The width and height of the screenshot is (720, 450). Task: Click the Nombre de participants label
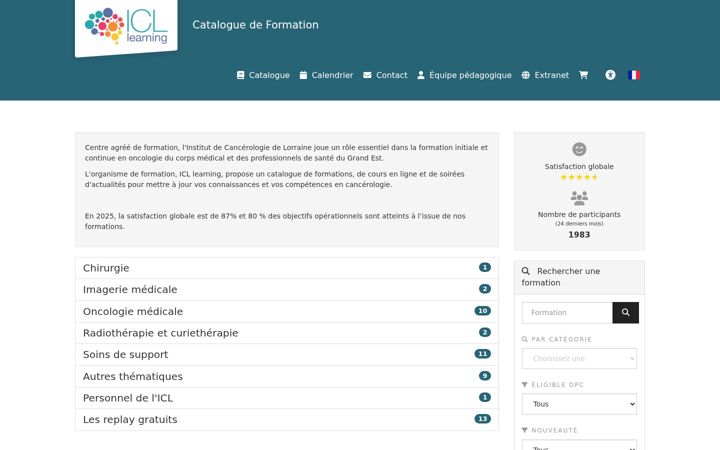tap(579, 214)
